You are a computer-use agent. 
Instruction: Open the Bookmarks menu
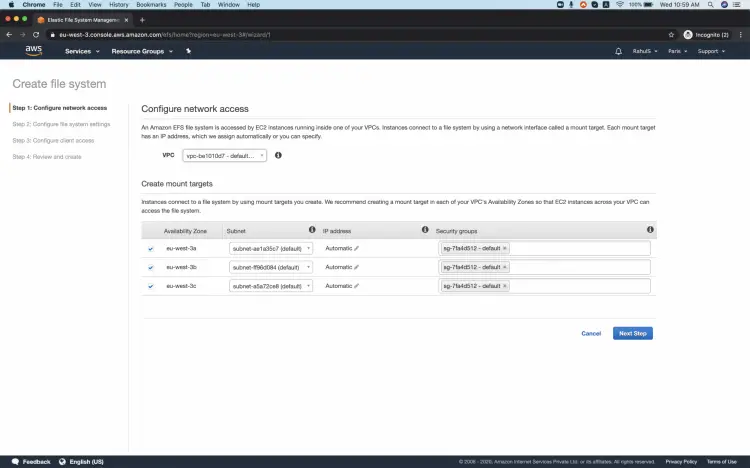pyautogui.click(x=151, y=4)
